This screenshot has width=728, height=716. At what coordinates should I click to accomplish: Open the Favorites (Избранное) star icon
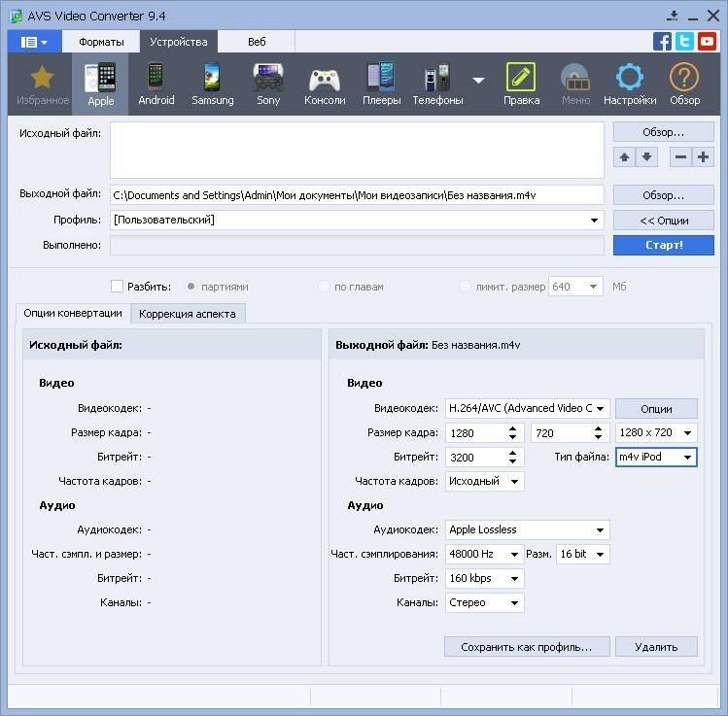point(42,78)
